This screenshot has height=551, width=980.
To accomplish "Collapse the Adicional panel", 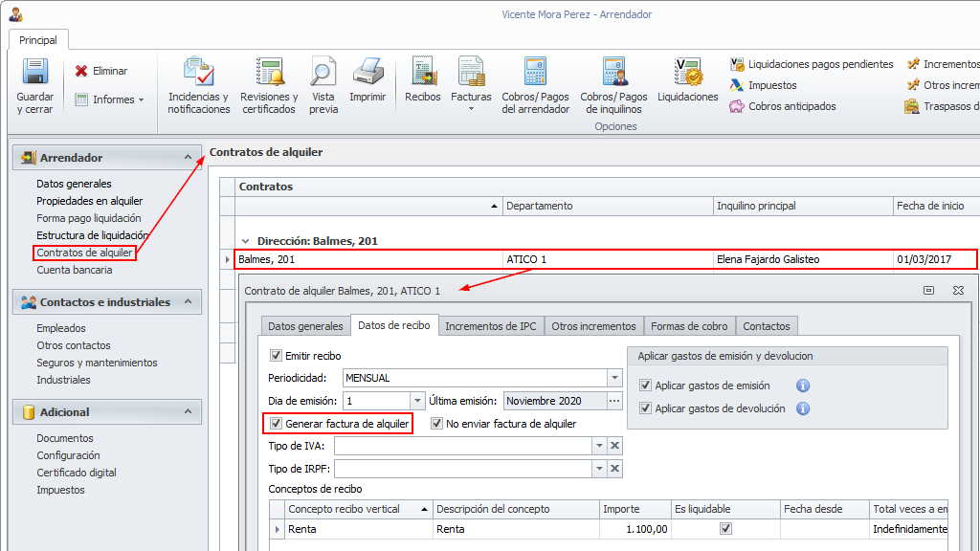I will pyautogui.click(x=189, y=411).
